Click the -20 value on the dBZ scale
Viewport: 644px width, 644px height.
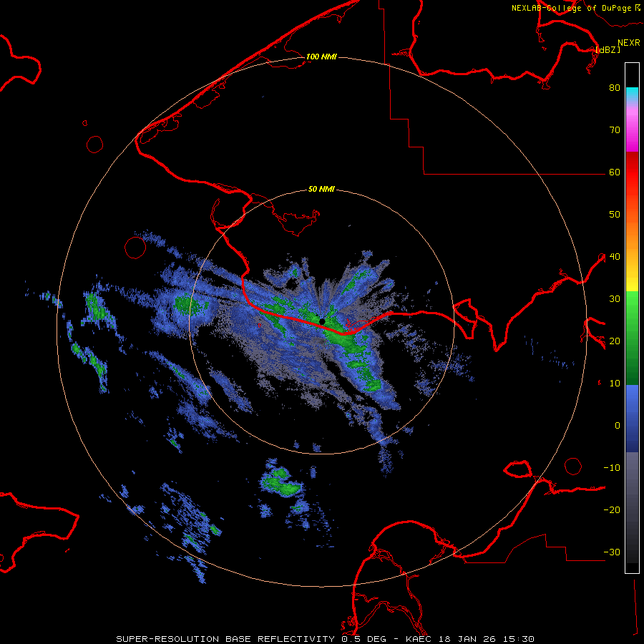[612, 510]
